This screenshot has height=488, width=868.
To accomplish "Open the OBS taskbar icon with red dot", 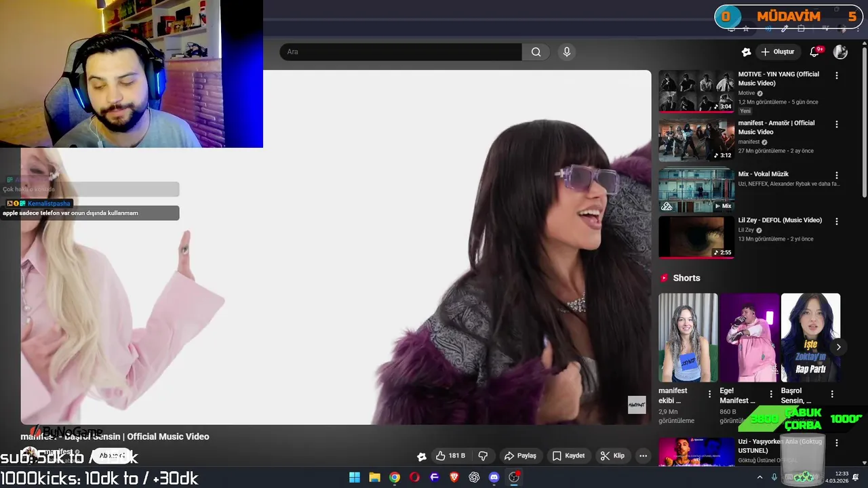I will (514, 477).
